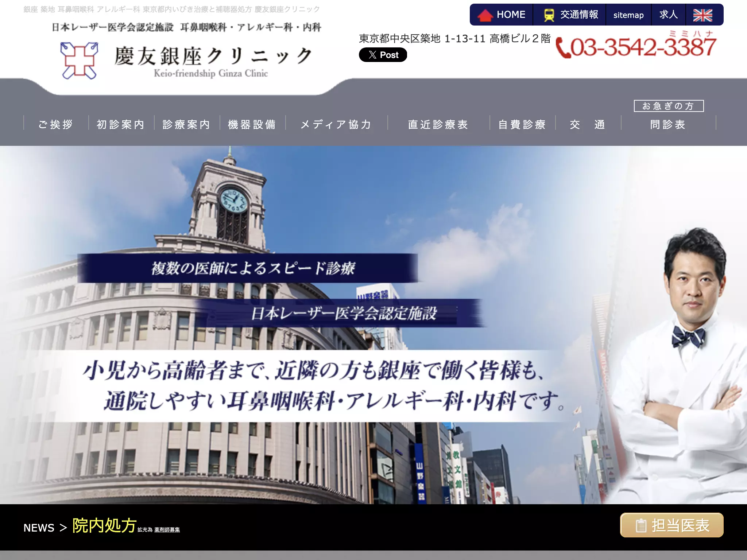The height and width of the screenshot is (560, 747).
Task: Open the ご挨拶 menu item
Action: (x=56, y=124)
